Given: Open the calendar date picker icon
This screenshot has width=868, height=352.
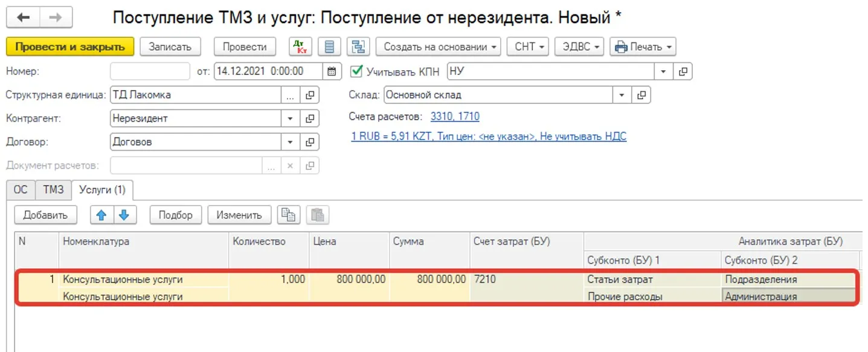Looking at the screenshot, I should (332, 71).
